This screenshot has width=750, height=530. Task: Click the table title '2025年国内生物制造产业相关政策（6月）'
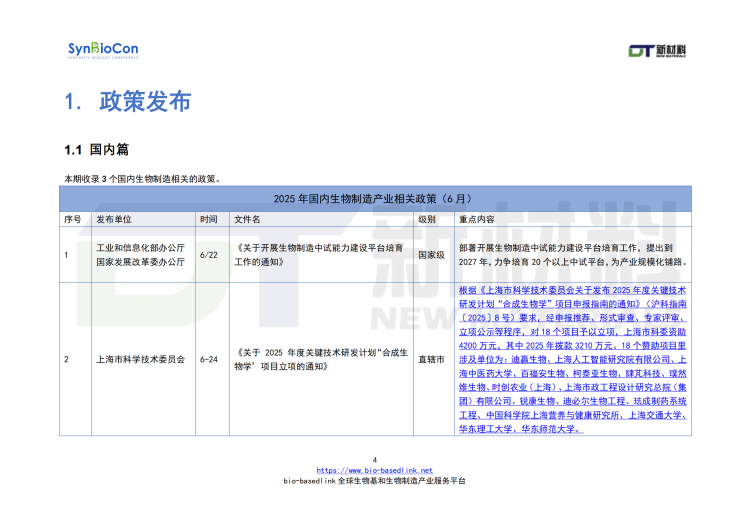[x=374, y=199]
